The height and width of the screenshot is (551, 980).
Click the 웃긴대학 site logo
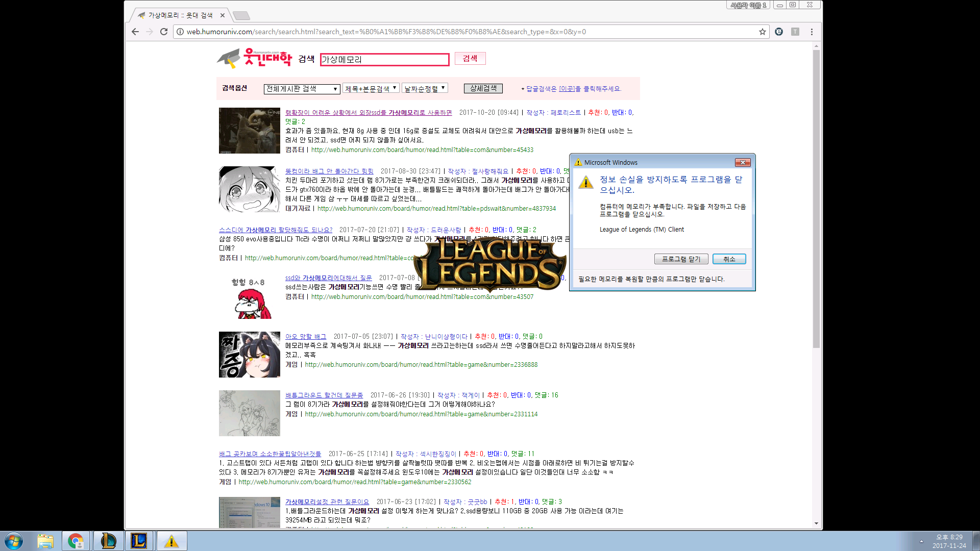click(255, 59)
